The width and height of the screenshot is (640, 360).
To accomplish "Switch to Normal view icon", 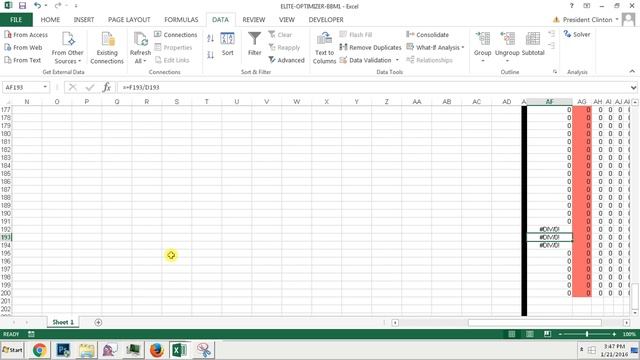I will 511,334.
